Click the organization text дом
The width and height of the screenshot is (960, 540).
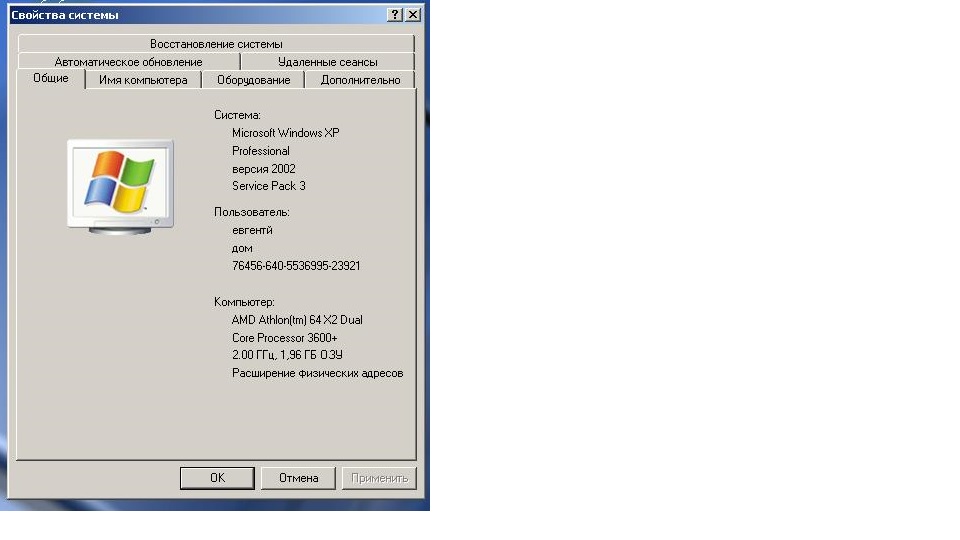click(242, 248)
